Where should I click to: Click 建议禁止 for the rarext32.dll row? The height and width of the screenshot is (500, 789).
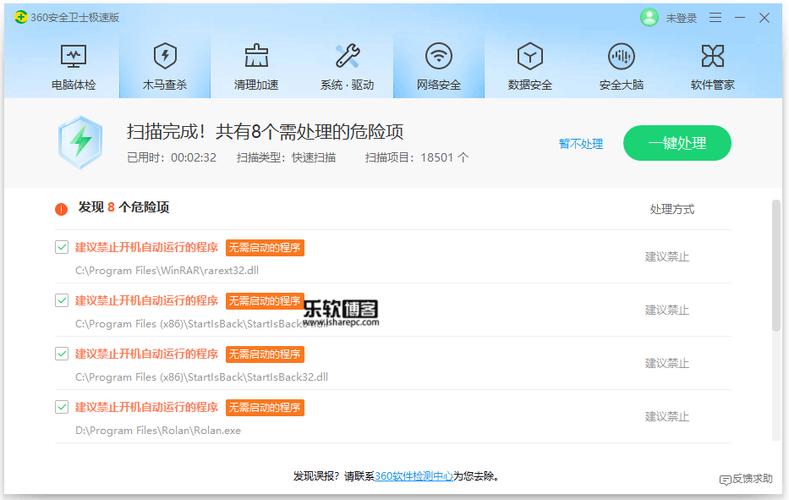pos(667,257)
